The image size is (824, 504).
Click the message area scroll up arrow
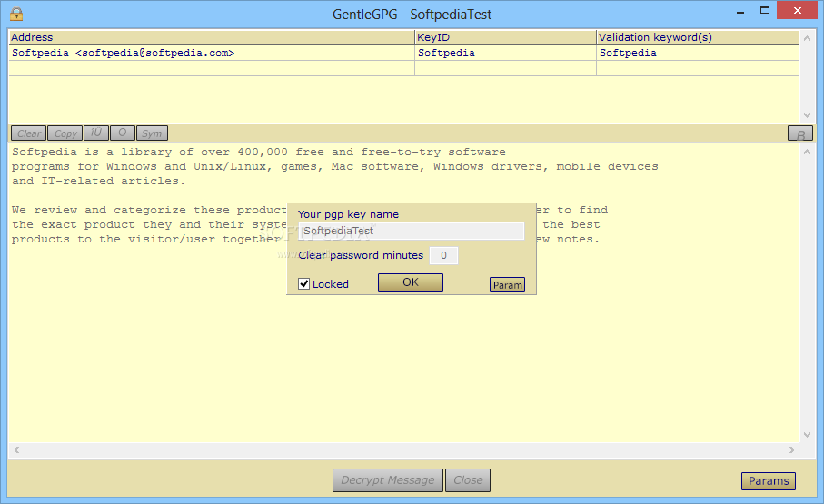[807, 152]
